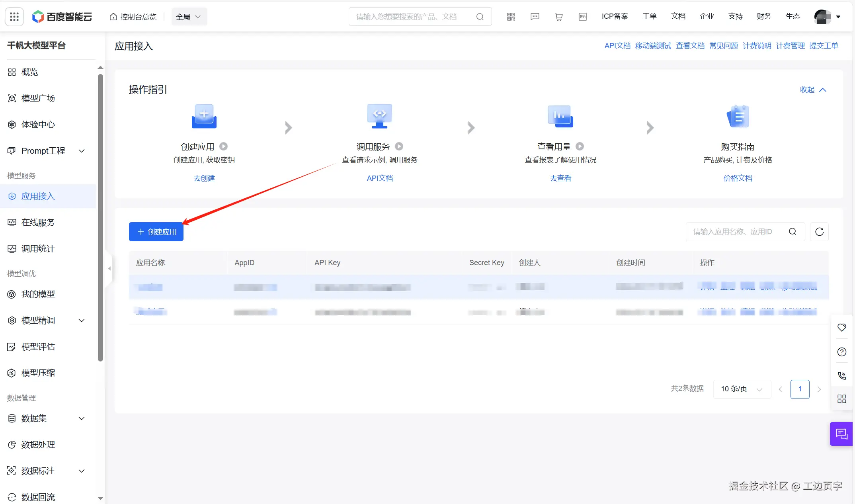Open 模型广场 from the sidebar
The image size is (855, 504).
(x=38, y=98)
